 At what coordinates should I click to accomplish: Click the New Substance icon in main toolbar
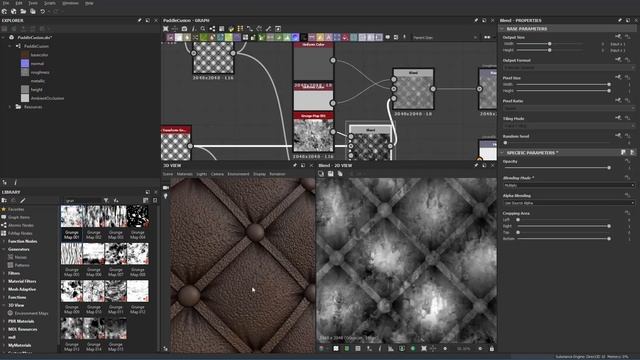[x=4, y=11]
